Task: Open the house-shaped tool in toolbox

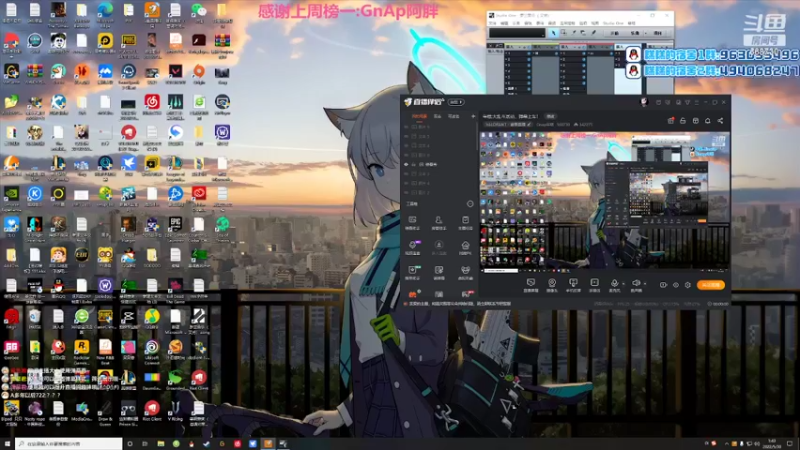Action: (x=465, y=246)
